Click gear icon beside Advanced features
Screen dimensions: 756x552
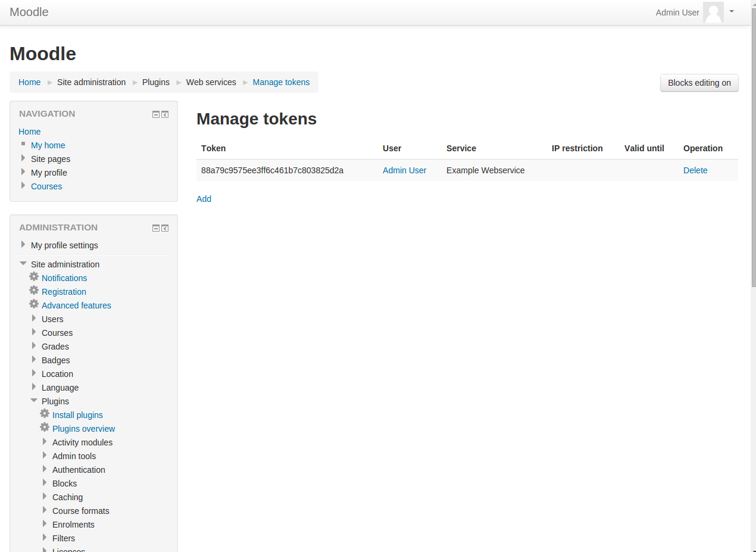[x=34, y=304]
